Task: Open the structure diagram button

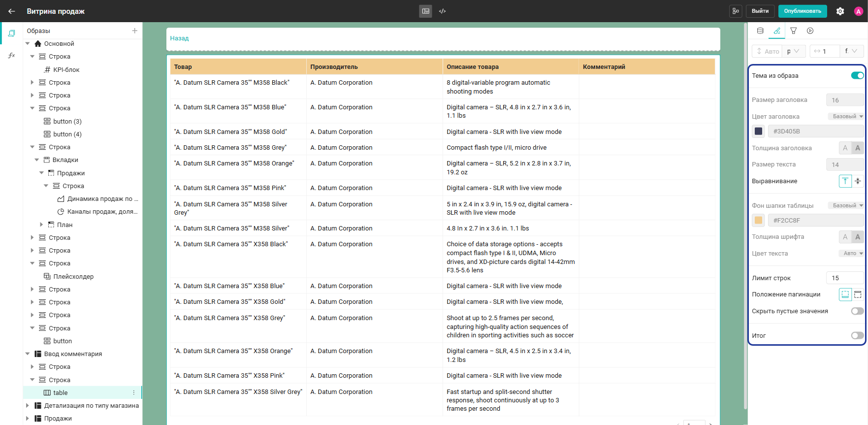Action: click(x=736, y=11)
